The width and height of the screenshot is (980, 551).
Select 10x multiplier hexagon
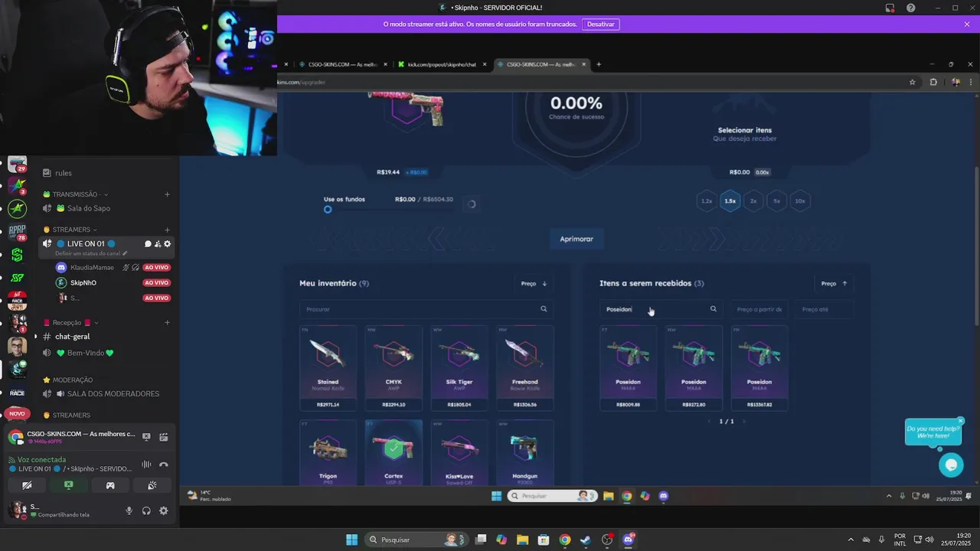click(x=800, y=201)
